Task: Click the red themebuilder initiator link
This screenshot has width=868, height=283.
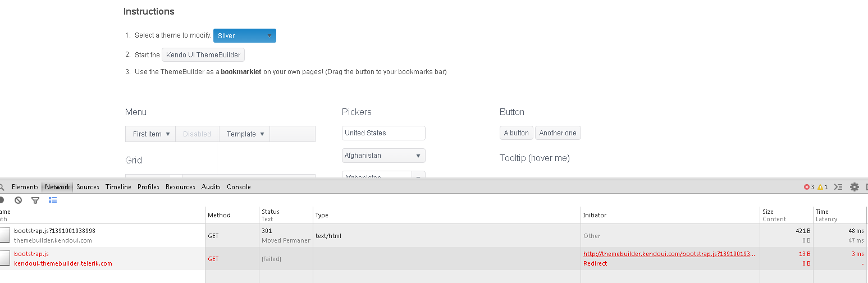Action: [669, 254]
